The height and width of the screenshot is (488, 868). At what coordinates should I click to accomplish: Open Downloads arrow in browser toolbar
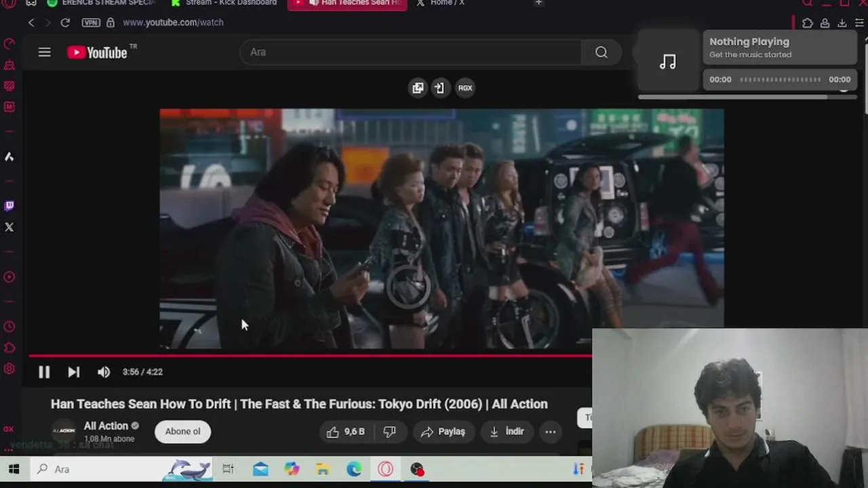[x=842, y=23]
